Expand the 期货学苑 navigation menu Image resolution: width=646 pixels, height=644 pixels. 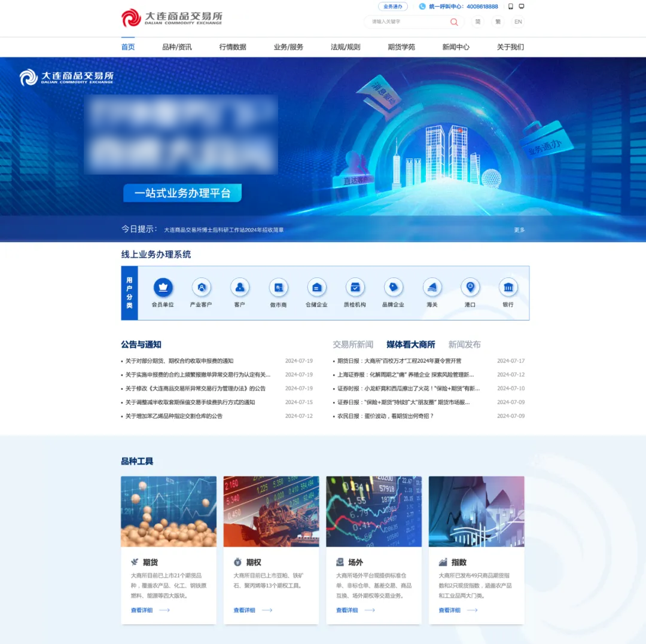pos(401,47)
